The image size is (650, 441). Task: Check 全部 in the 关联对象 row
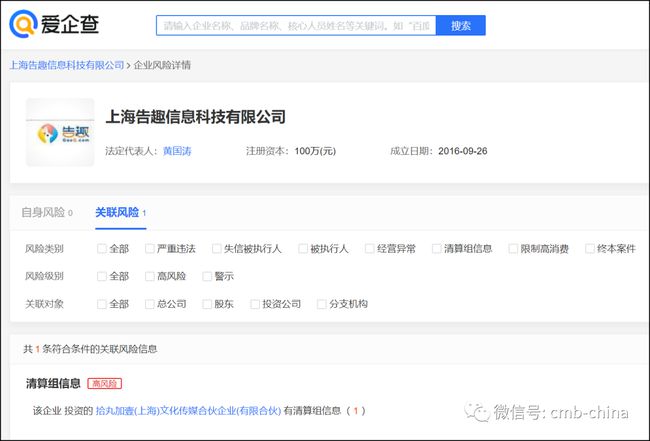tap(102, 304)
